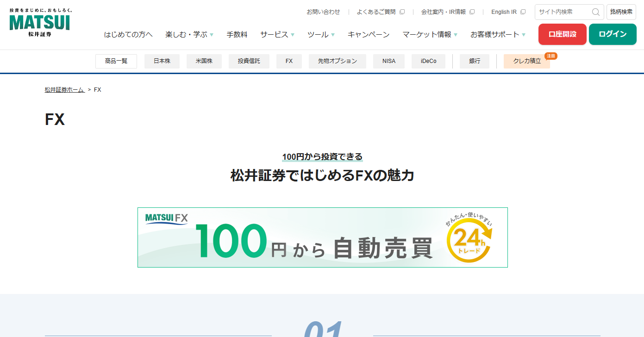Select the NISA category tab

click(388, 61)
